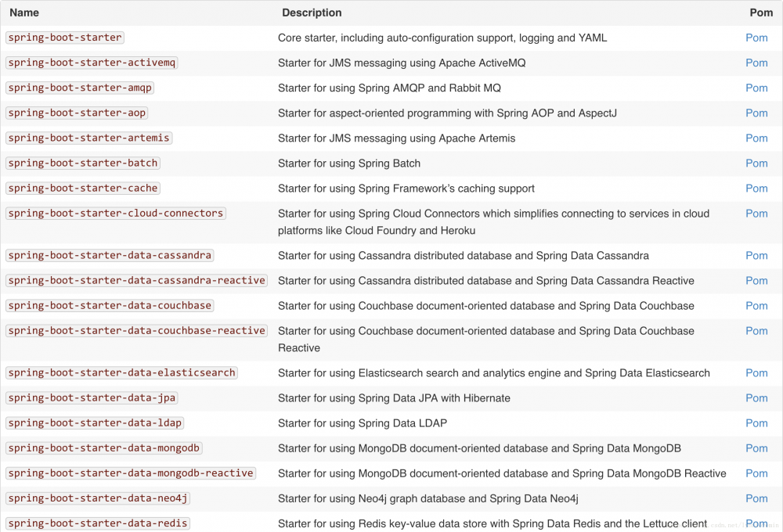Click the Pom column header
This screenshot has width=783, height=532.
761,13
